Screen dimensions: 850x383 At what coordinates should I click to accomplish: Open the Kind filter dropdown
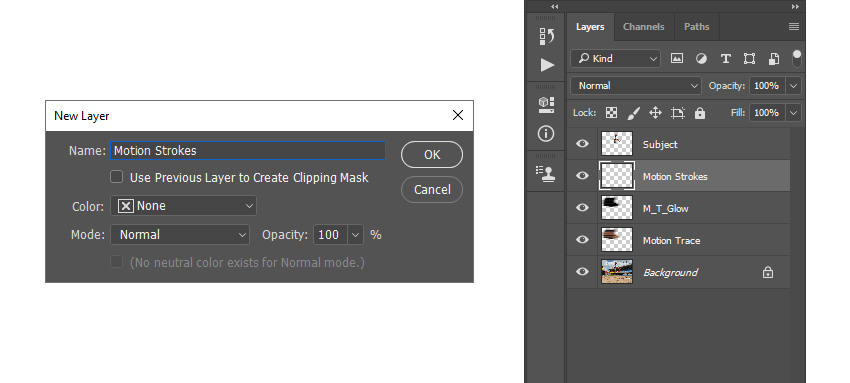(x=615, y=59)
